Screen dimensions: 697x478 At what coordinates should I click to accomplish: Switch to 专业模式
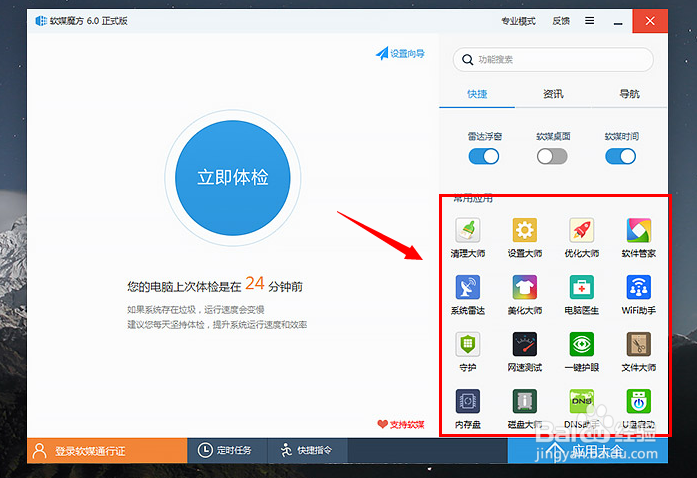pyautogui.click(x=518, y=21)
